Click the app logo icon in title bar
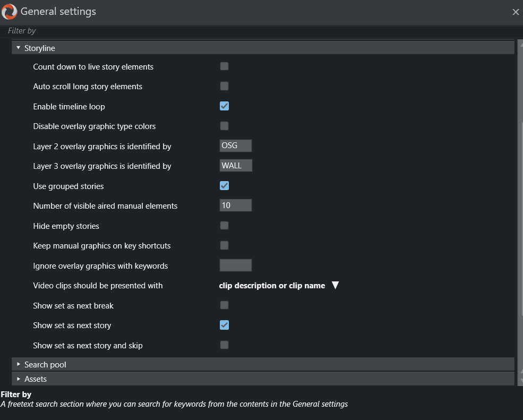The width and height of the screenshot is (523, 420). [x=10, y=11]
